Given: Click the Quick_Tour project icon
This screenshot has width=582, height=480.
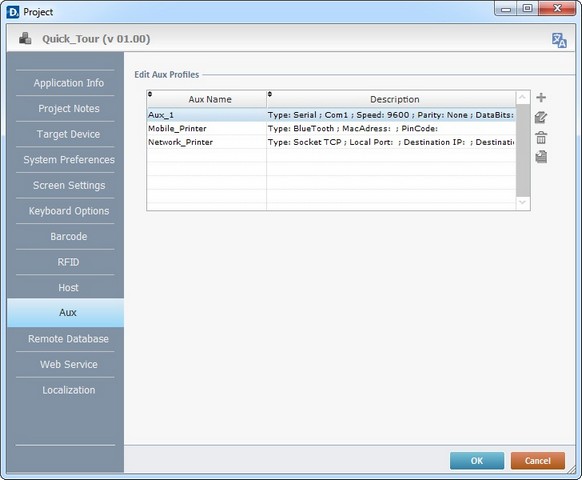Looking at the screenshot, I should (x=25, y=38).
